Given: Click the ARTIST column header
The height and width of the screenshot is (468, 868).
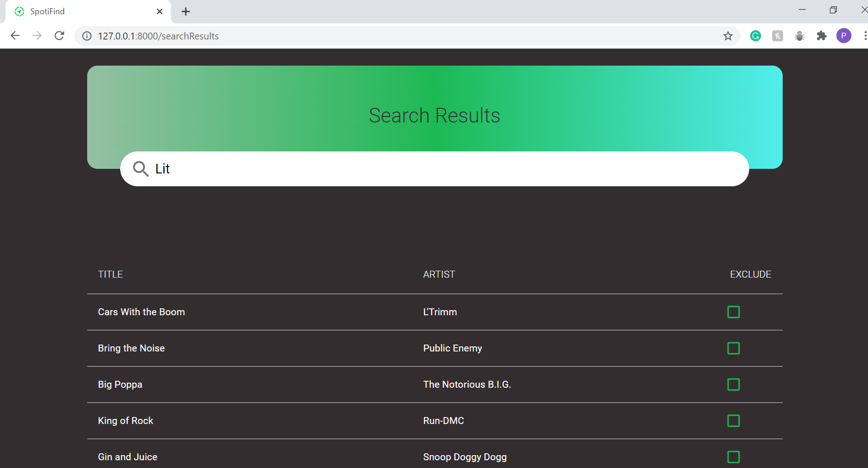Looking at the screenshot, I should click(x=439, y=274).
